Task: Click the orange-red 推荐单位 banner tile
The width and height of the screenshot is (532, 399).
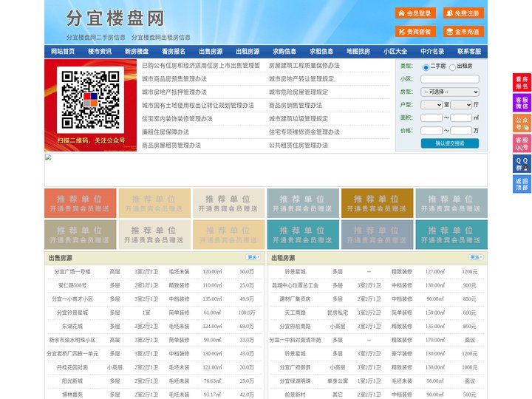Action: tap(80, 203)
